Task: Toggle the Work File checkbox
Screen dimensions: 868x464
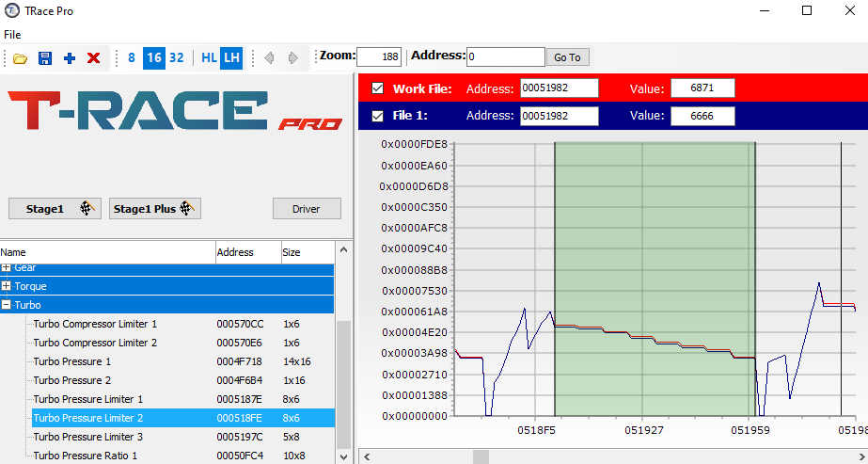Action: 378,88
